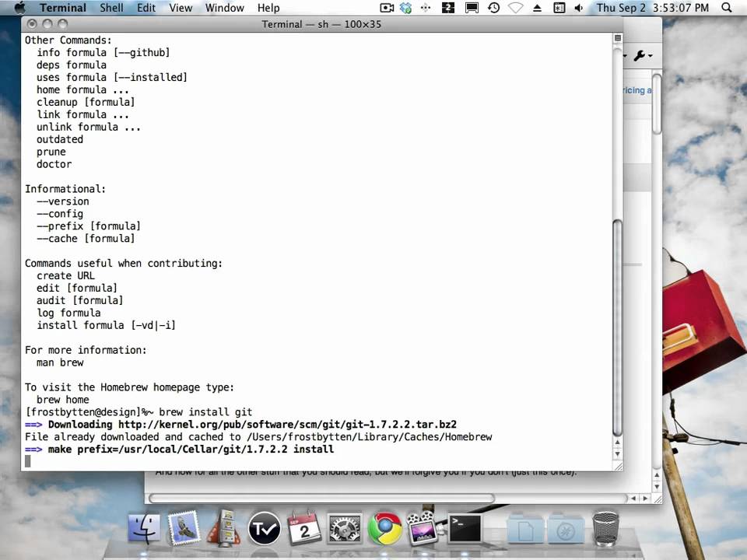The width and height of the screenshot is (747, 560).
Task: Open System Preferences from the Dock
Action: [344, 528]
